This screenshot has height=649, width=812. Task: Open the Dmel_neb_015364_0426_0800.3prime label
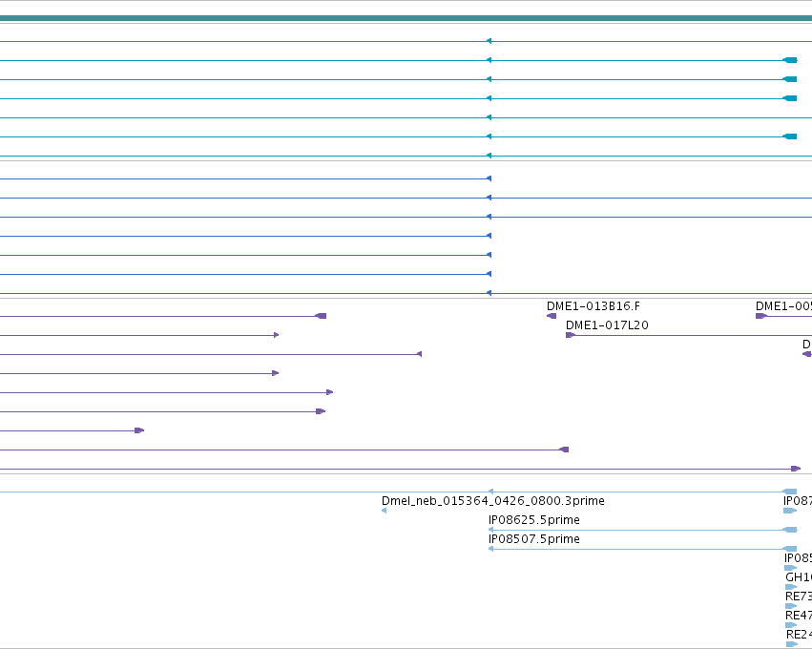tap(493, 501)
